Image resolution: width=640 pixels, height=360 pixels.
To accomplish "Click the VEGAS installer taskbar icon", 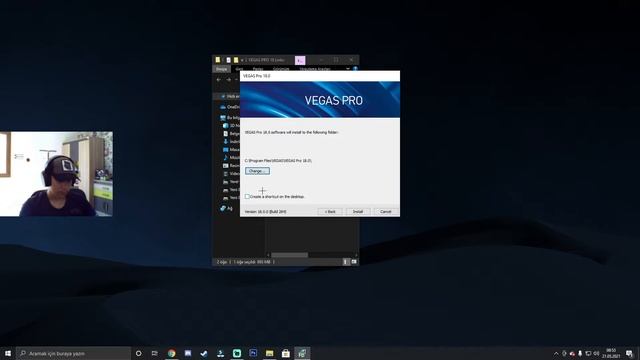I will 302,353.
